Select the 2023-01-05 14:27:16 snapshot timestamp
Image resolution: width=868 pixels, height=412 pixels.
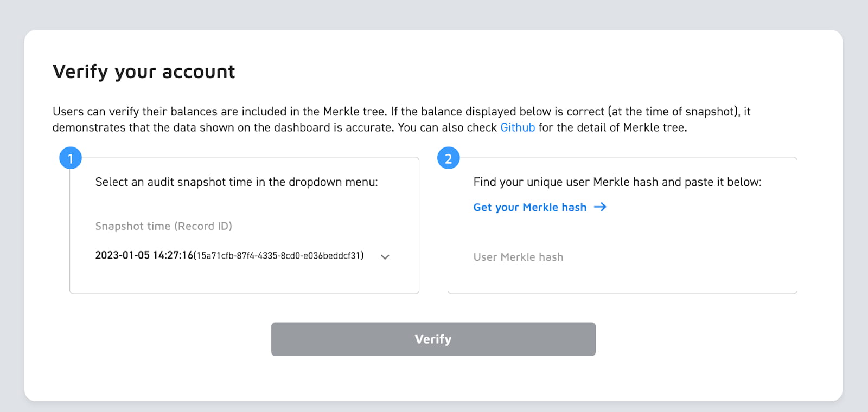tap(144, 255)
